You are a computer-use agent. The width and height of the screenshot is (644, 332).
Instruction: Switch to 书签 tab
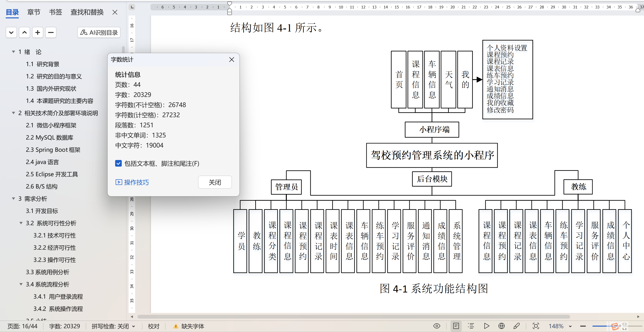pos(55,12)
